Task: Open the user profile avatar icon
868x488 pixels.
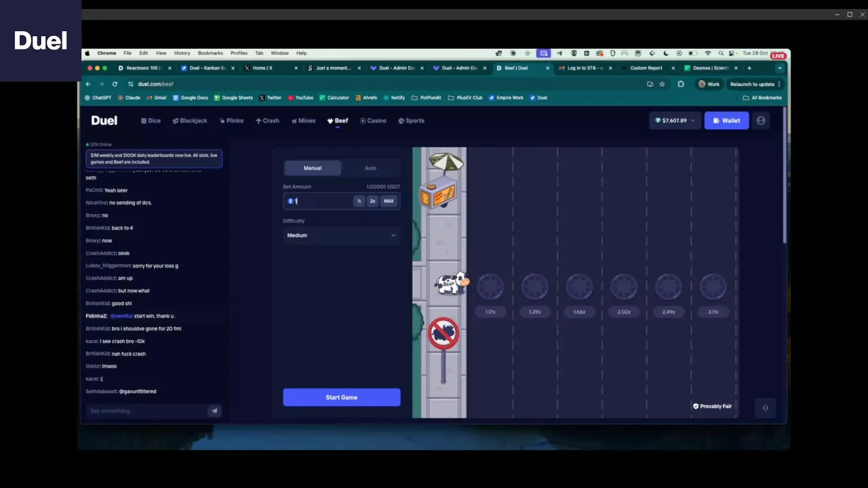Action: 761,121
